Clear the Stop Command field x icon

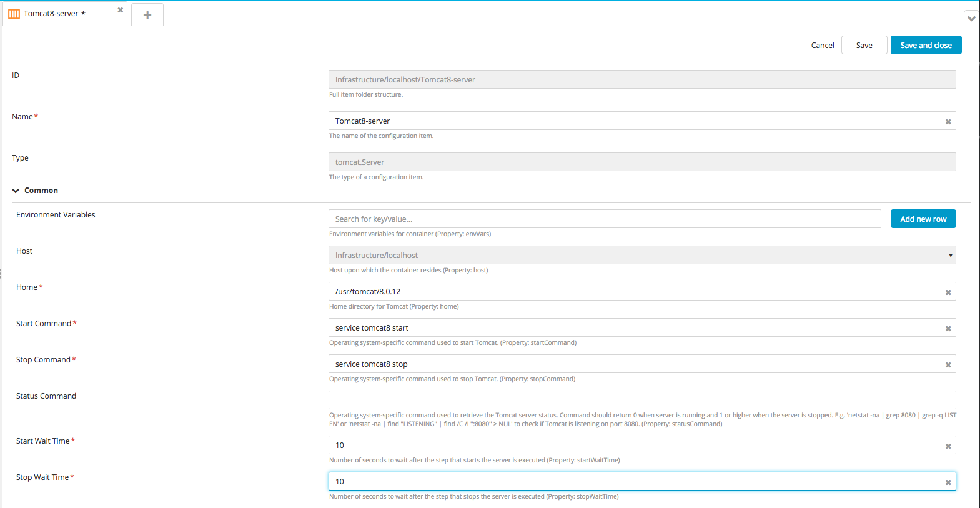pos(948,365)
